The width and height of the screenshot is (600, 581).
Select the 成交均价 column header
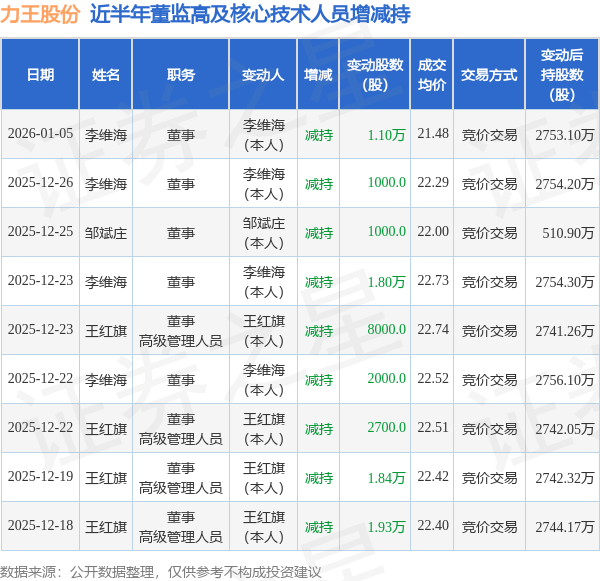[x=432, y=75]
